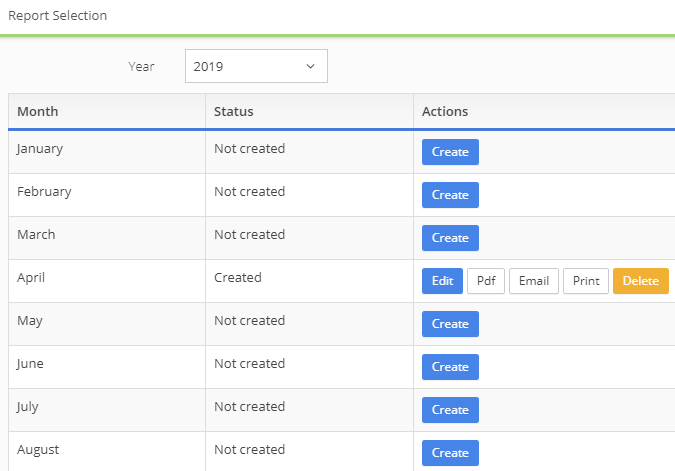Click the dropdown chevron in Year selector
675x471 pixels.
[310, 66]
